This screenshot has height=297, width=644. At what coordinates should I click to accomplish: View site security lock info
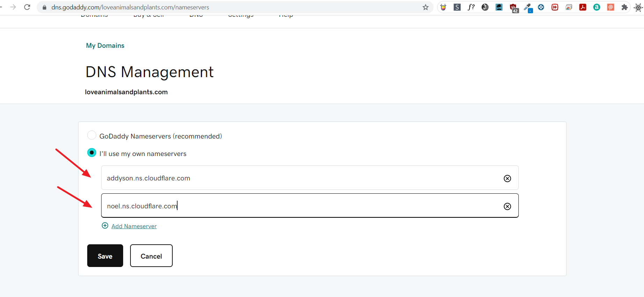44,7
